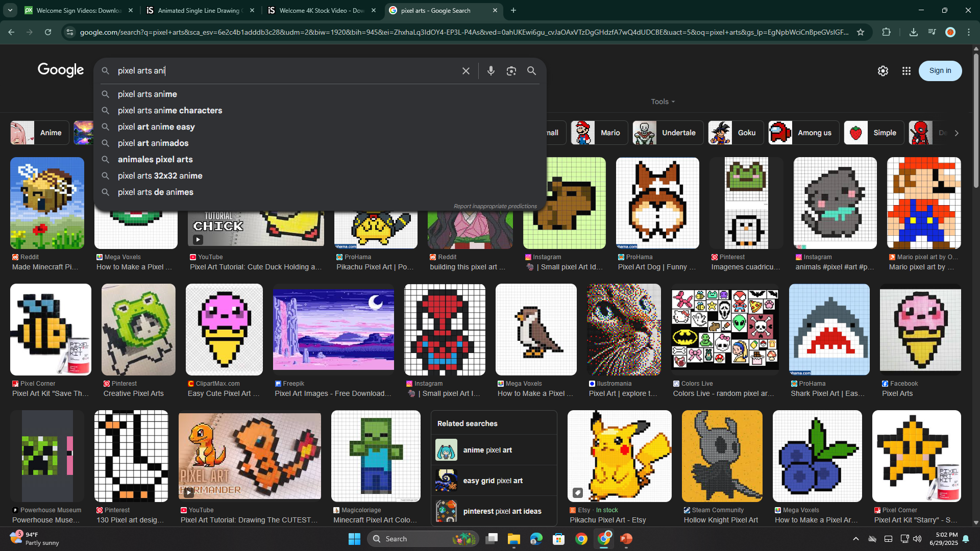This screenshot has height=551, width=980.
Task: Choose suggestion pixel arts anime
Action: 320,94
